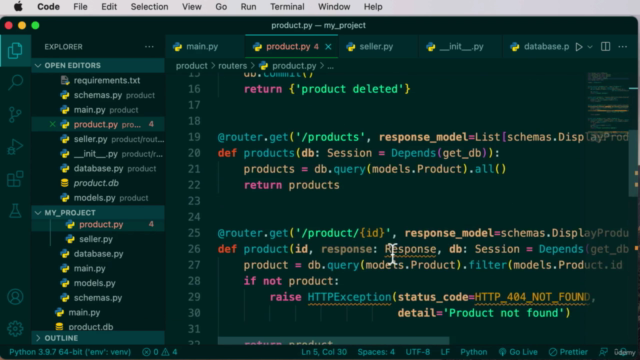Open errors and warnings problems indicator
This screenshot has width=640, height=360.
pos(160,352)
